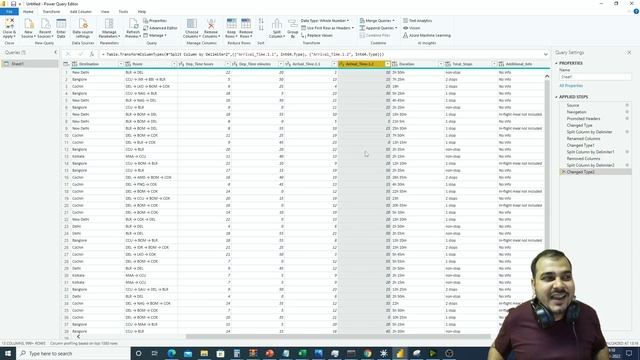Image resolution: width=640 pixels, height=360 pixels.
Task: Click the Windows Start button
Action: tap(8, 353)
